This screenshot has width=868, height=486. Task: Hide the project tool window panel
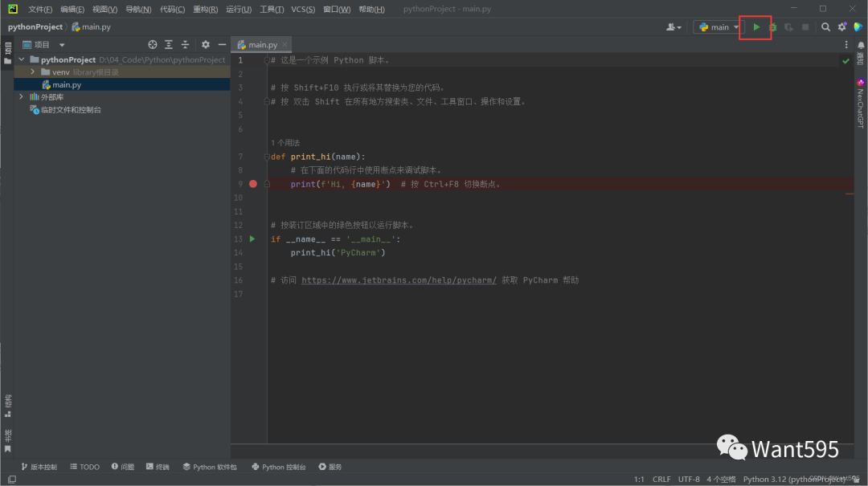(x=222, y=45)
